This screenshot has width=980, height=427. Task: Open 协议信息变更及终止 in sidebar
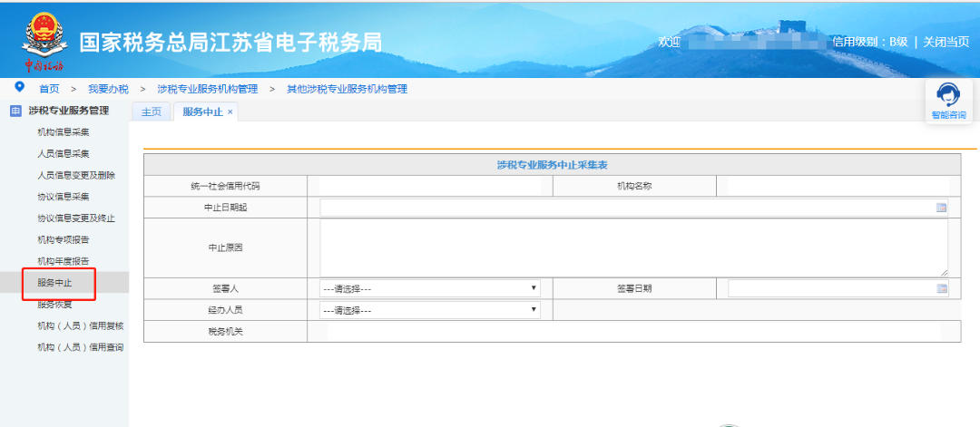tap(76, 218)
